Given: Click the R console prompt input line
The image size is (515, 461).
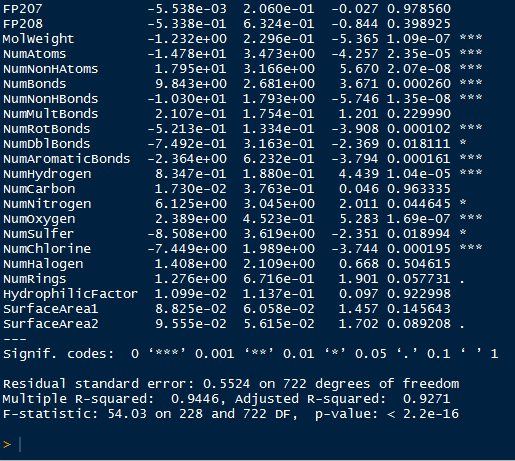Looking at the screenshot, I should [x=257, y=445].
